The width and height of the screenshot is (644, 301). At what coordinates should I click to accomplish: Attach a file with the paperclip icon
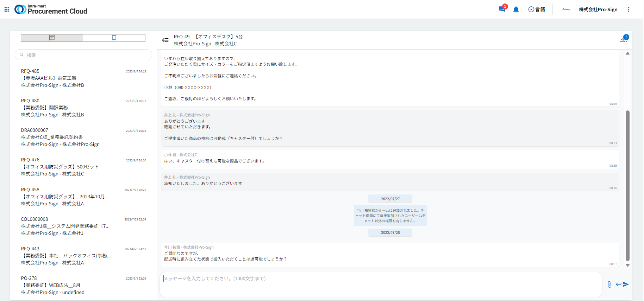(x=609, y=284)
